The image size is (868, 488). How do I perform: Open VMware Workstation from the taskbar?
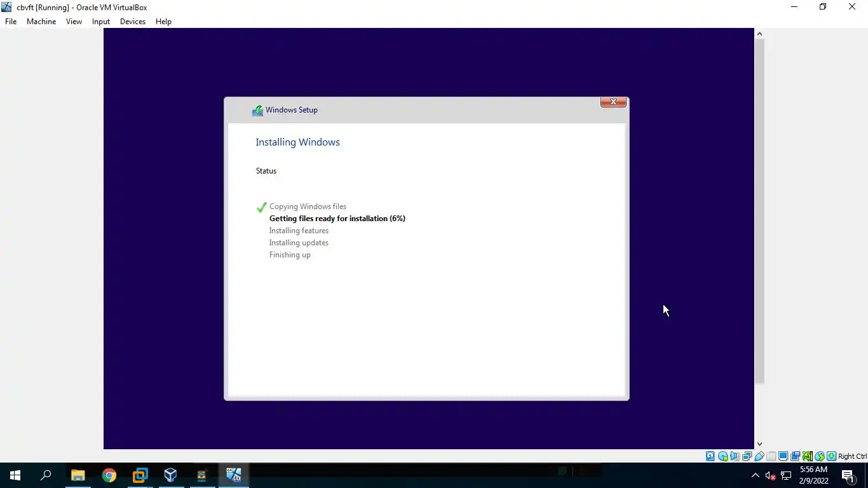pyautogui.click(x=140, y=475)
